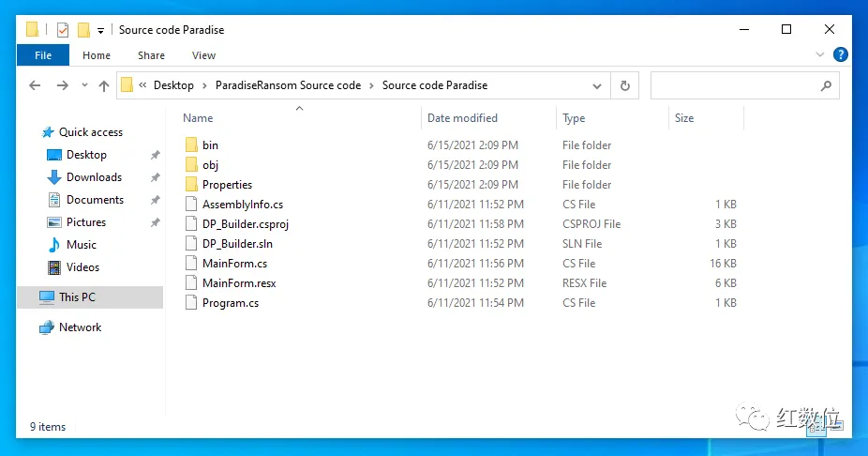Select the 'DP_Builder.sln' file name
Image resolution: width=868 pixels, height=456 pixels.
click(x=237, y=244)
